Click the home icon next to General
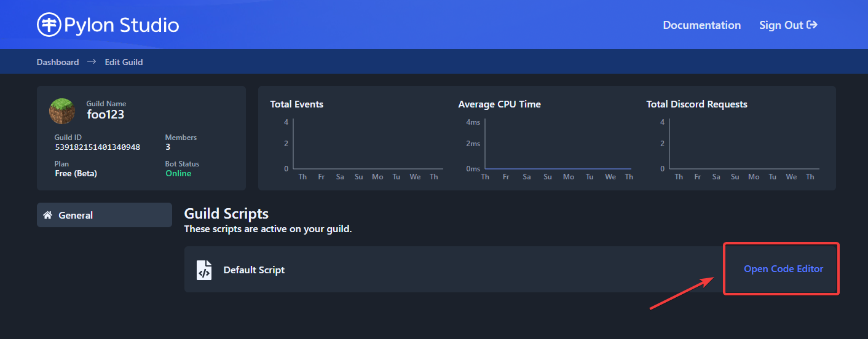868x339 pixels. click(47, 215)
